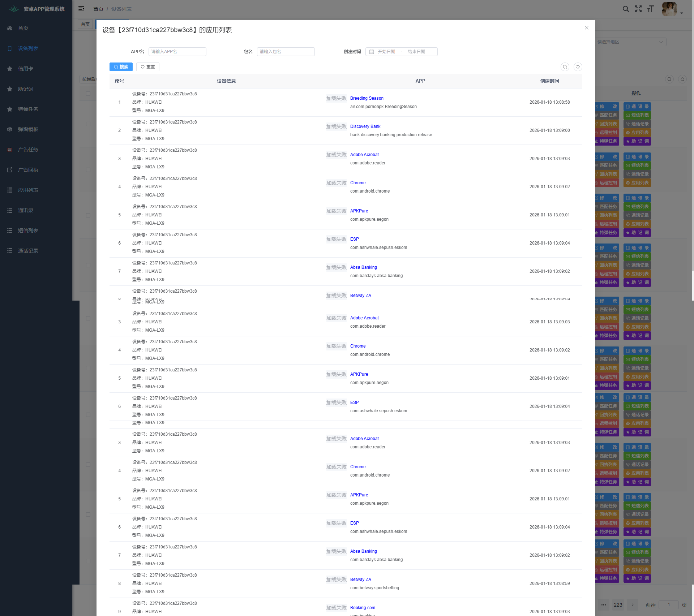Open the avatar dropdown caret

click(x=682, y=13)
